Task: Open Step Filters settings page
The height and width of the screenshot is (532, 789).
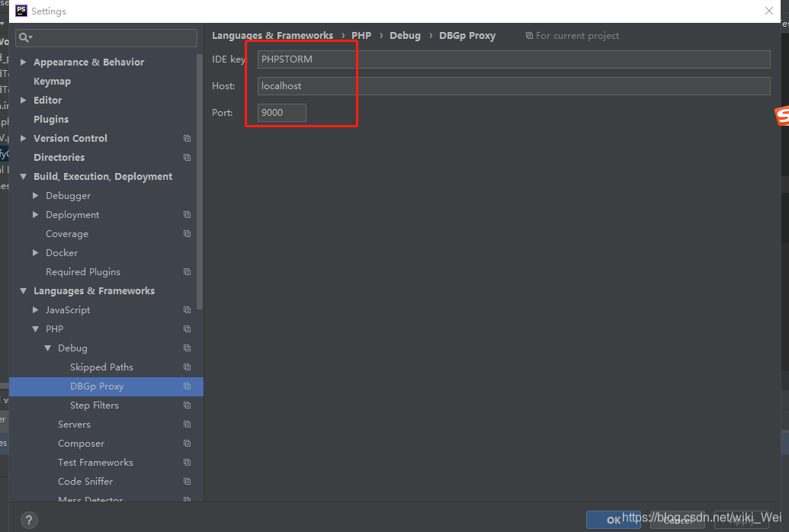Action: [x=94, y=405]
